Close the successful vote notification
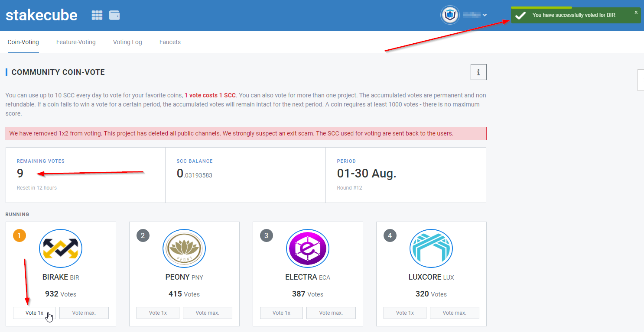 [x=636, y=13]
